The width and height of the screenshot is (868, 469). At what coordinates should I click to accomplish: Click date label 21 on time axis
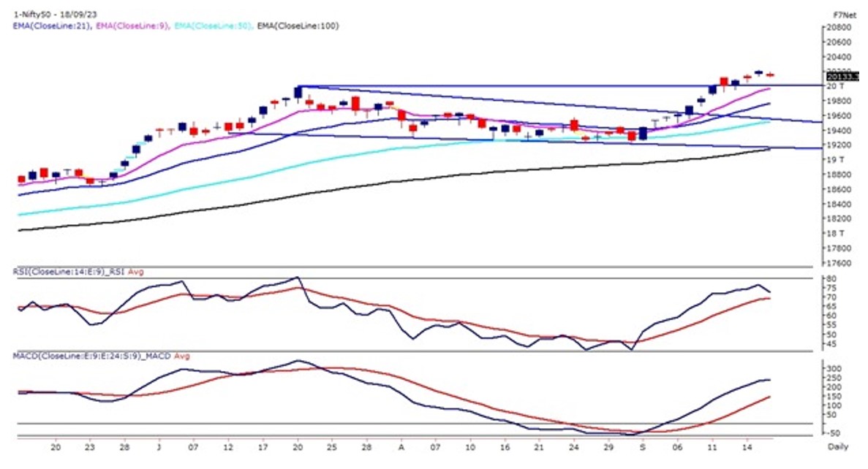[539, 447]
